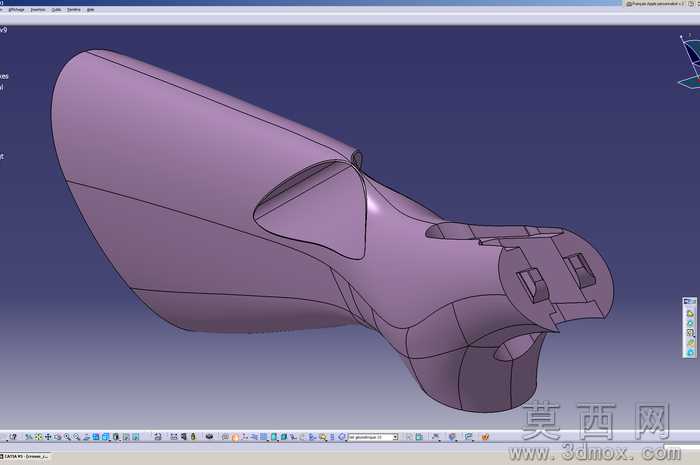Screen dimensions: 700x465
Task: Open the Insertion menu
Action: pyautogui.click(x=38, y=9)
